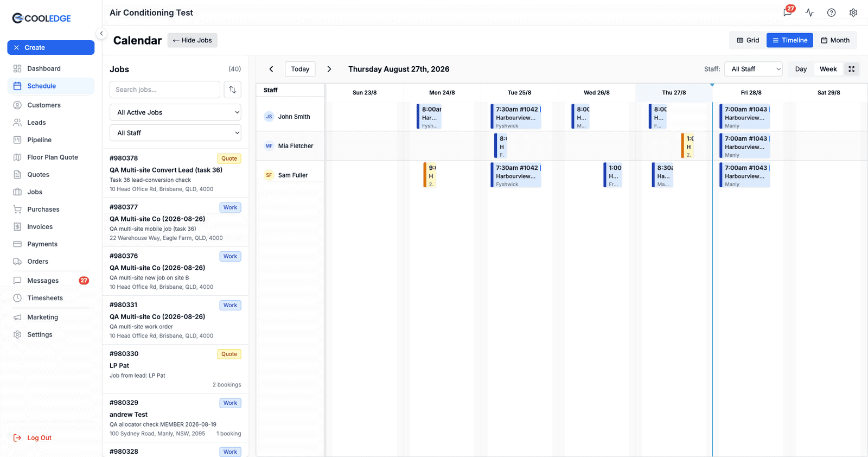The height and width of the screenshot is (457, 868).
Task: Go to the previous week
Action: [271, 69]
